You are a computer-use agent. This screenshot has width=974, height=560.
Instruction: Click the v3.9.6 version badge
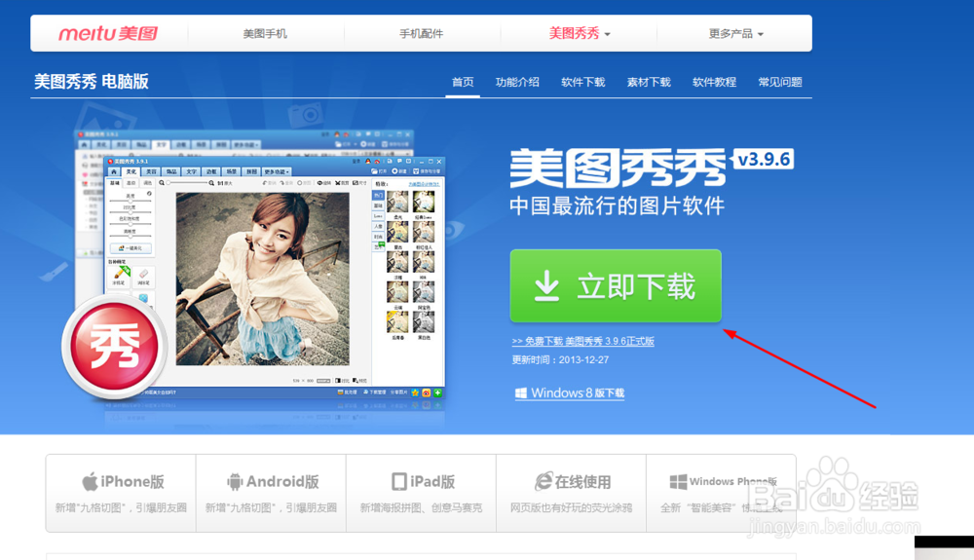coord(764,159)
